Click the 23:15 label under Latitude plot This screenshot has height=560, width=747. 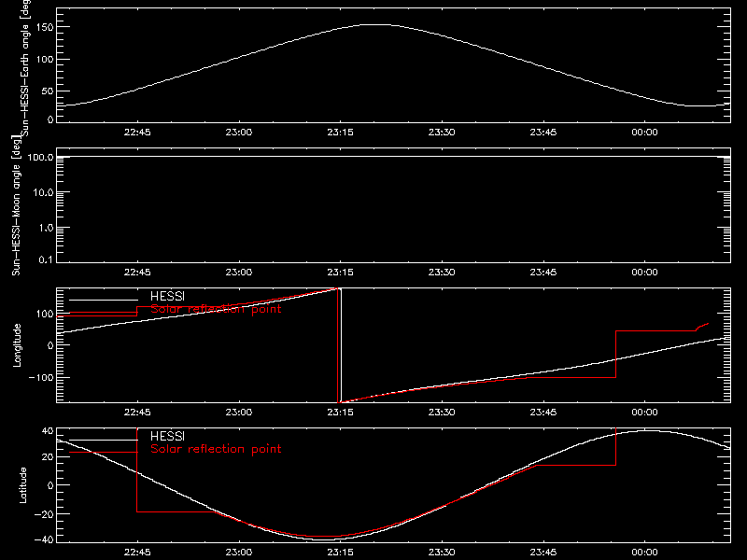tap(340, 553)
